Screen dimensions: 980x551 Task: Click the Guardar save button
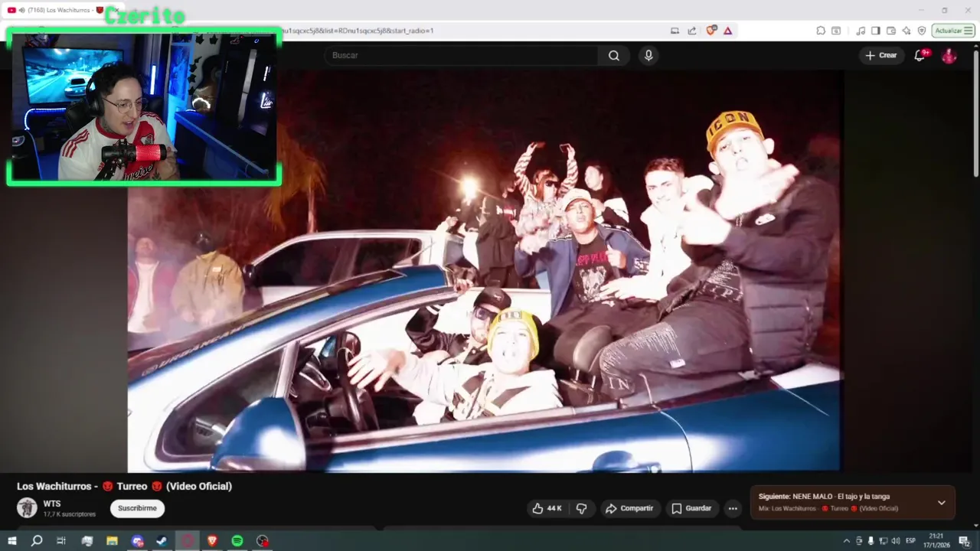pyautogui.click(x=691, y=508)
